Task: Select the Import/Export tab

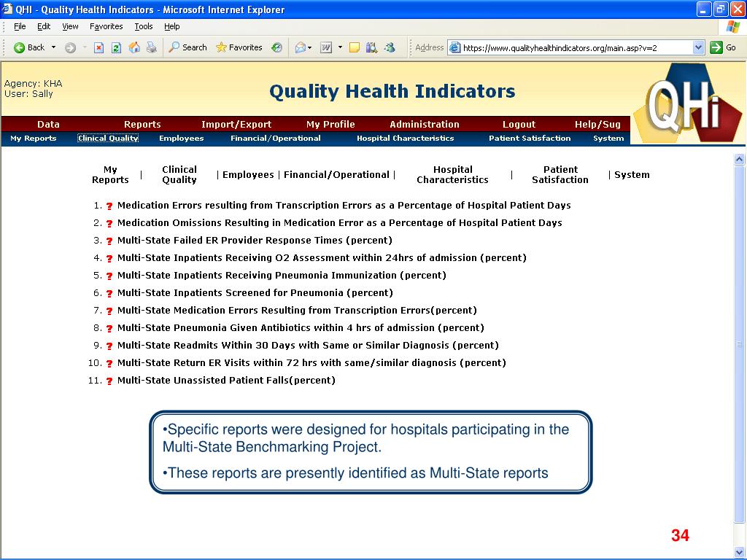Action: pos(236,124)
